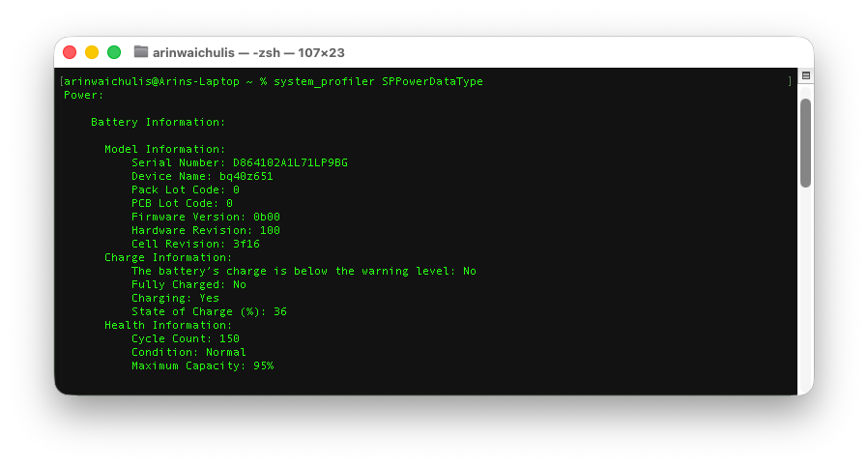Click the empty scrollbar track below the thumb
This screenshot has width=868, height=467.
click(805, 290)
